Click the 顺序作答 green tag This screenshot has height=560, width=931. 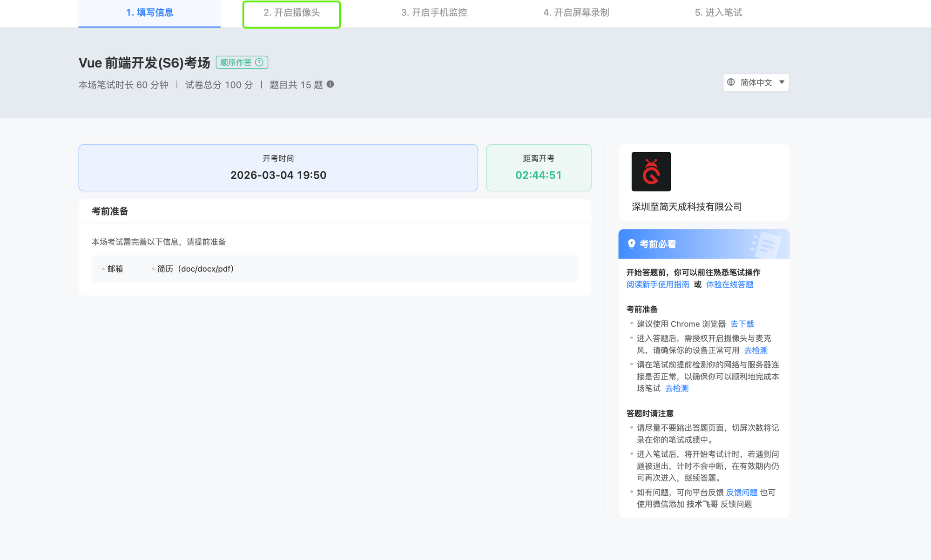pyautogui.click(x=236, y=62)
